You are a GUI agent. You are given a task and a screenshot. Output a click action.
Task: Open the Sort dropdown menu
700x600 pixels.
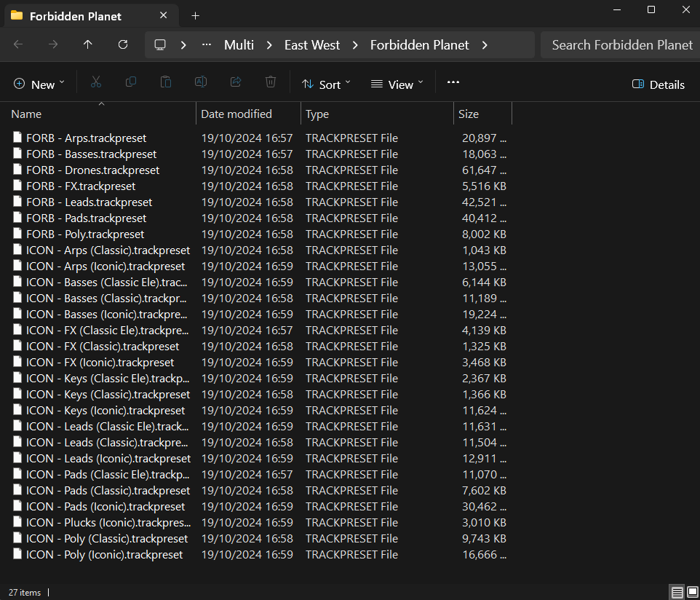[326, 84]
